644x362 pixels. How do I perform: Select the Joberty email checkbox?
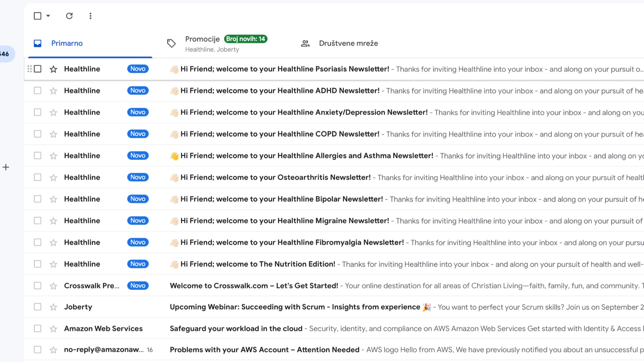click(x=38, y=307)
